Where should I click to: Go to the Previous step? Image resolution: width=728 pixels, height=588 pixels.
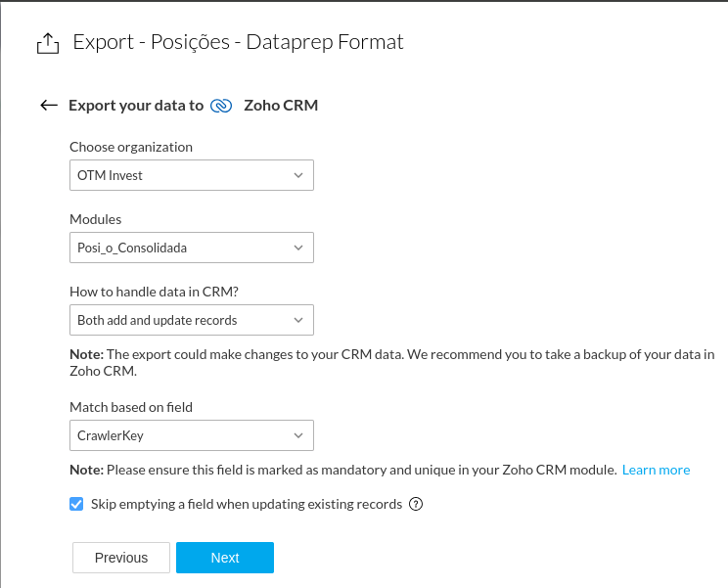pyautogui.click(x=121, y=558)
